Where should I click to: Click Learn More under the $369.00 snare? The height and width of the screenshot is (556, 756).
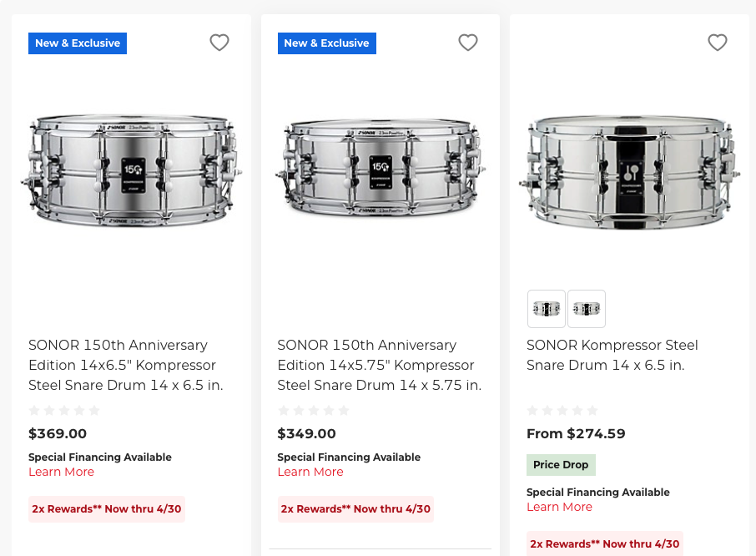coord(61,472)
